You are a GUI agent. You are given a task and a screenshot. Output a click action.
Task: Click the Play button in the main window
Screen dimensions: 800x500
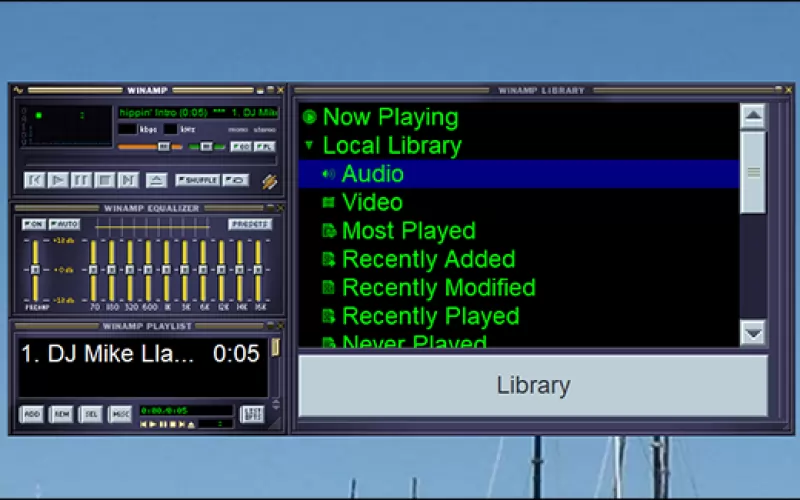(58, 180)
